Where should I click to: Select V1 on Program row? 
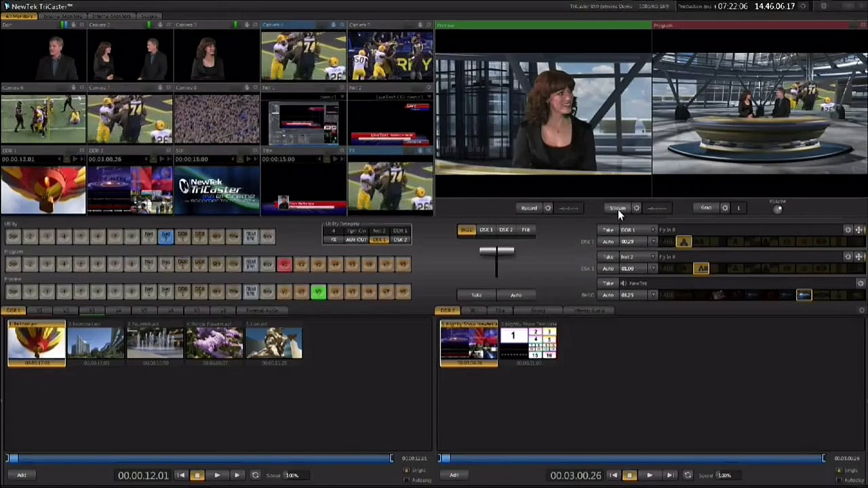pos(284,264)
